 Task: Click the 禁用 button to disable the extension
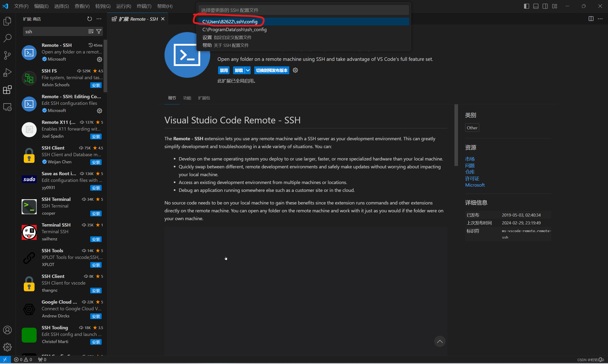[x=224, y=70]
